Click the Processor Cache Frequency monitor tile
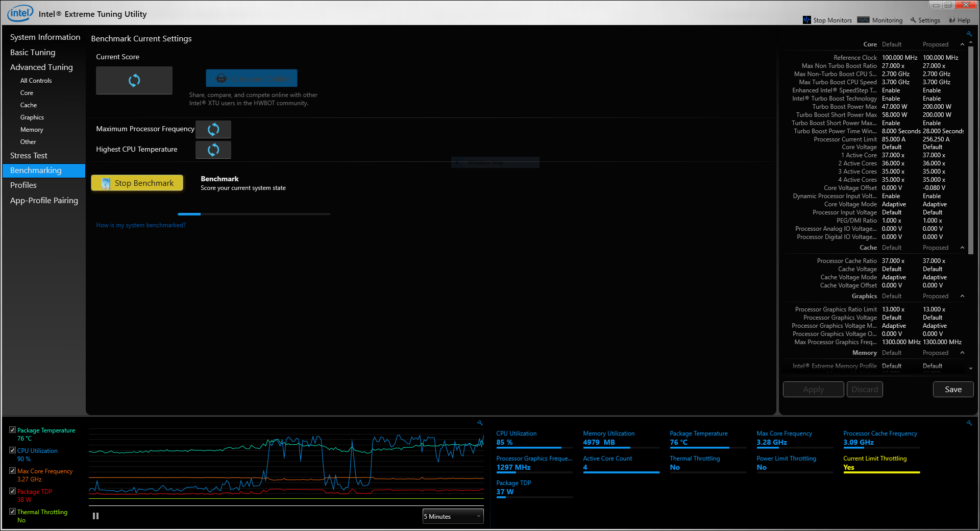Image resolution: width=980 pixels, height=531 pixels. tap(881, 439)
